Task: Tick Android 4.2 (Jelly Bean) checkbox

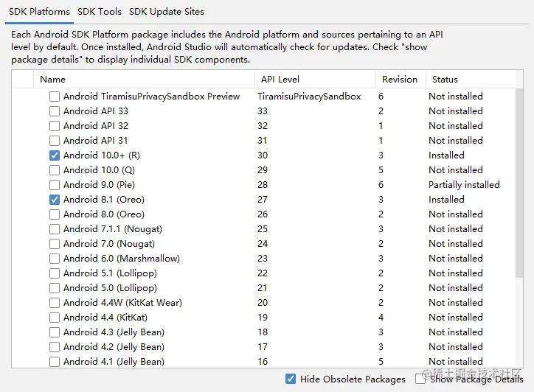Action: click(x=55, y=347)
